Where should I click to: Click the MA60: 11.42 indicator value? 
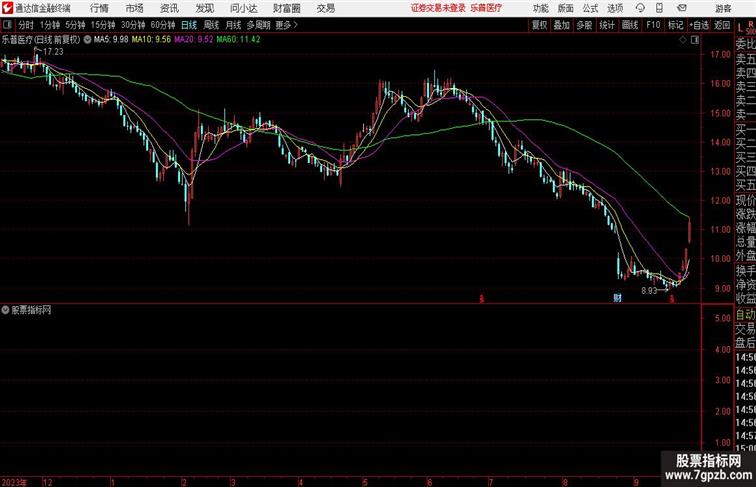pos(239,40)
